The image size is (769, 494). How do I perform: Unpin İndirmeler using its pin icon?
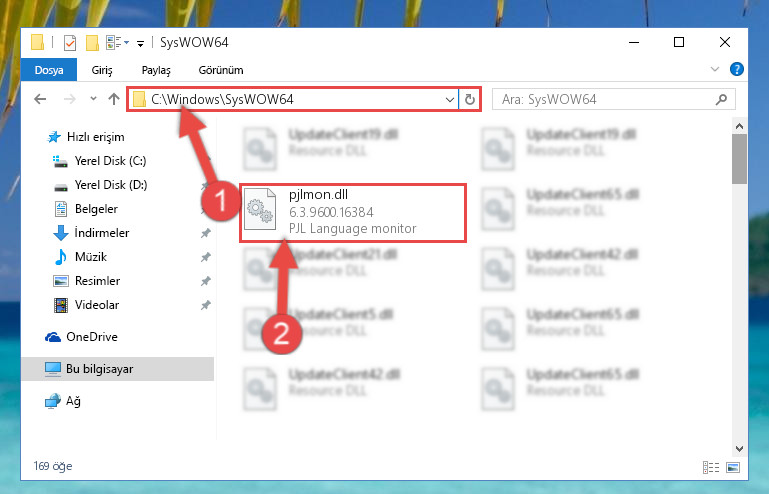coord(205,233)
